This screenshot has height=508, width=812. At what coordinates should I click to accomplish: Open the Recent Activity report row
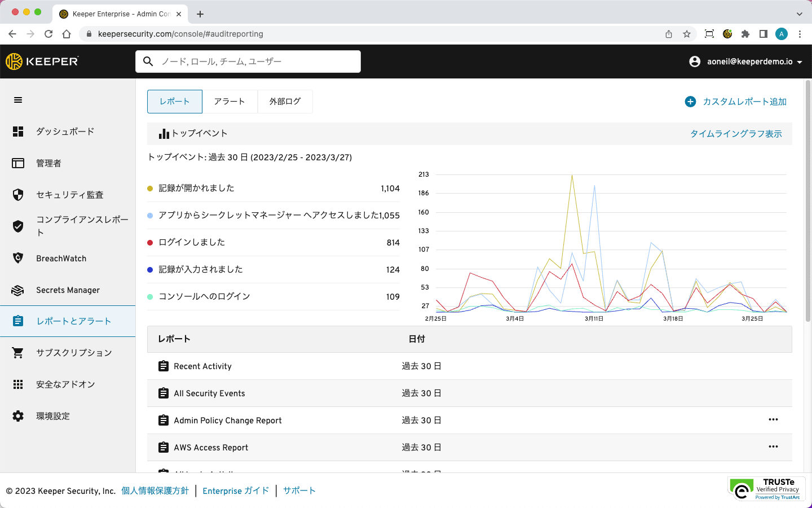point(202,366)
